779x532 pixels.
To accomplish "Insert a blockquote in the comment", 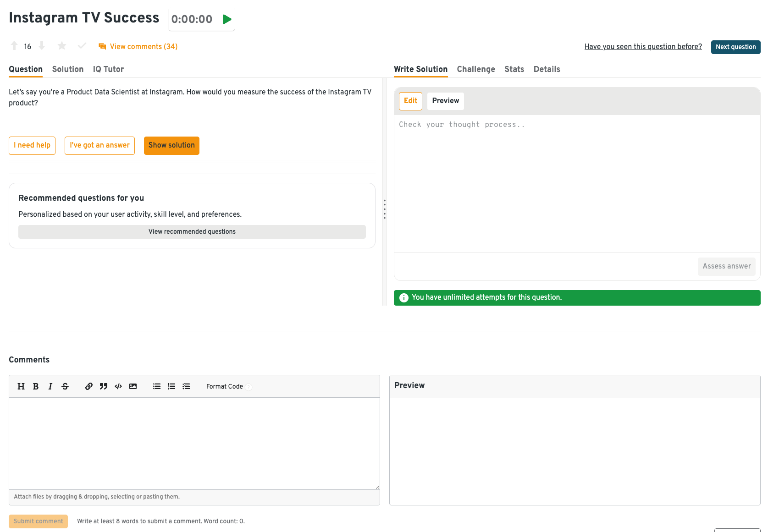I will [x=104, y=386].
